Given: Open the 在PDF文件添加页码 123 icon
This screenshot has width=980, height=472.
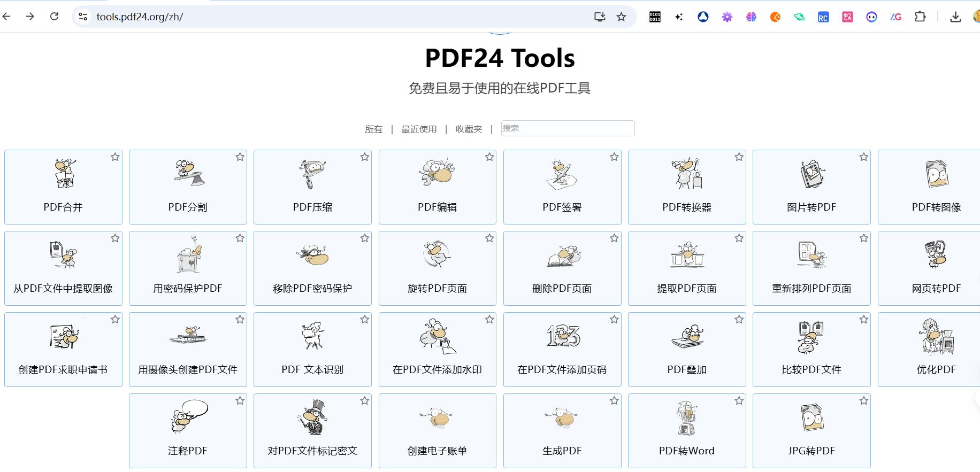Looking at the screenshot, I should (563, 336).
